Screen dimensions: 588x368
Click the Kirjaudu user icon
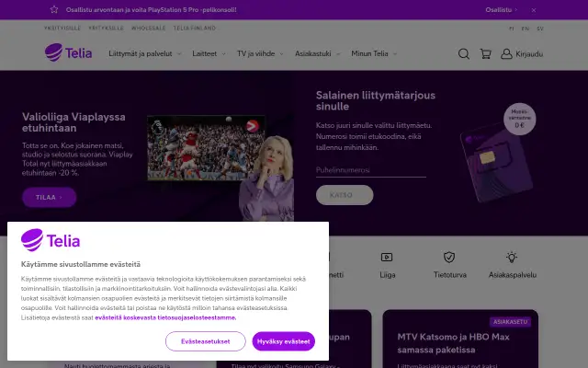[506, 54]
